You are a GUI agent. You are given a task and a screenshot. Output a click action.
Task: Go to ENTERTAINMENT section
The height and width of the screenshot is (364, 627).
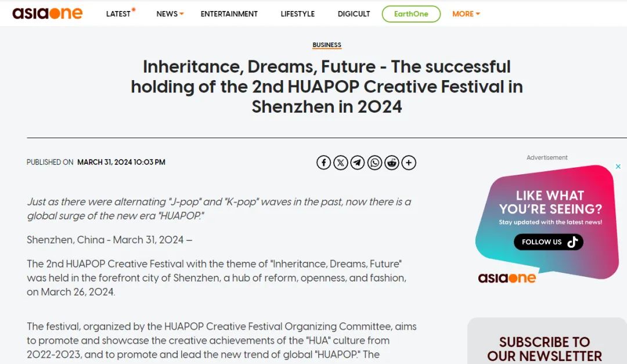[x=229, y=13]
